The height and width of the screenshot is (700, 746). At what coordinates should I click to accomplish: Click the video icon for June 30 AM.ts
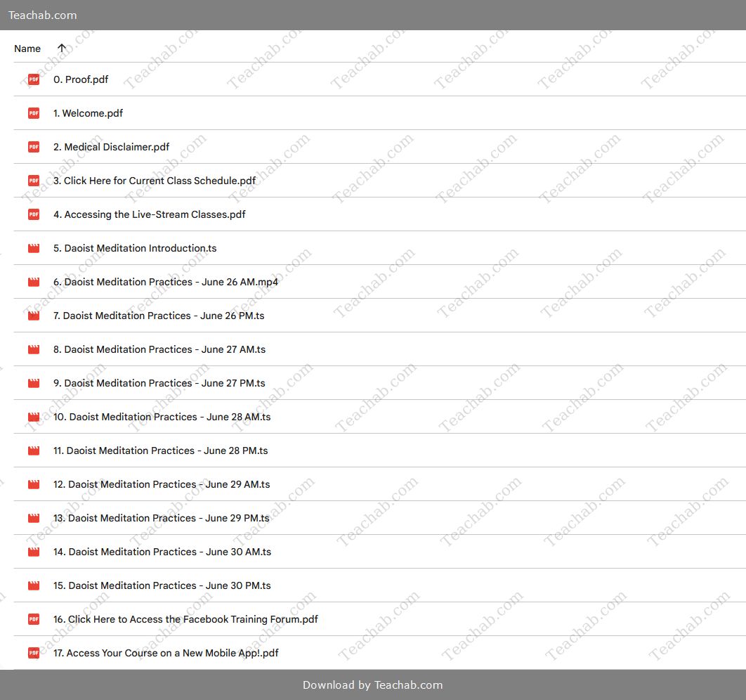coord(34,552)
